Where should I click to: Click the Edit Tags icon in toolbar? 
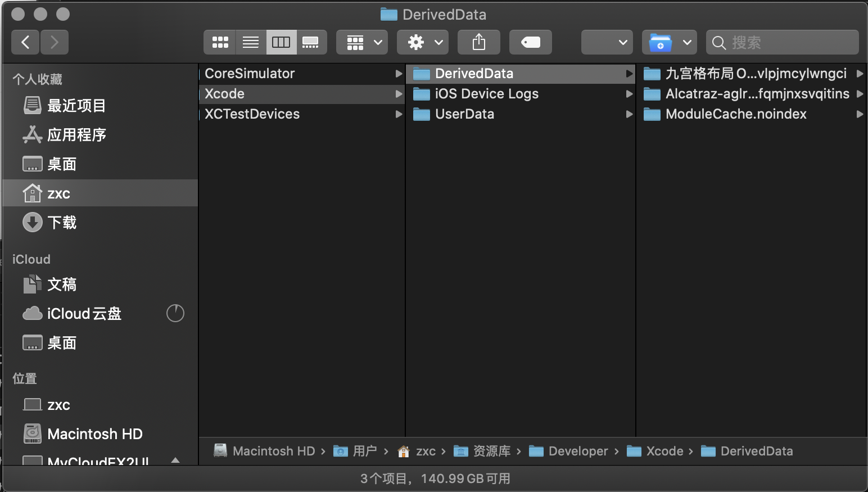pos(530,42)
